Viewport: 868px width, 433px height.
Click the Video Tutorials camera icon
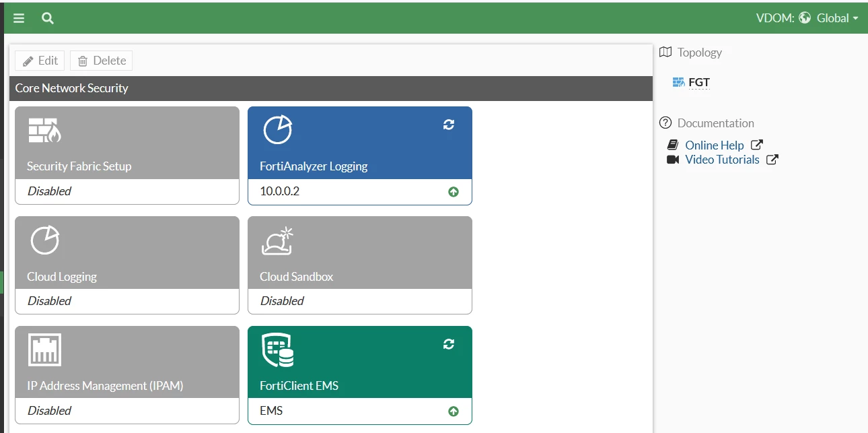[x=673, y=160]
